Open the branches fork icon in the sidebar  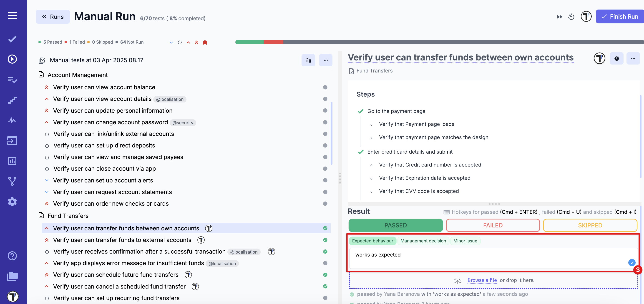12,181
